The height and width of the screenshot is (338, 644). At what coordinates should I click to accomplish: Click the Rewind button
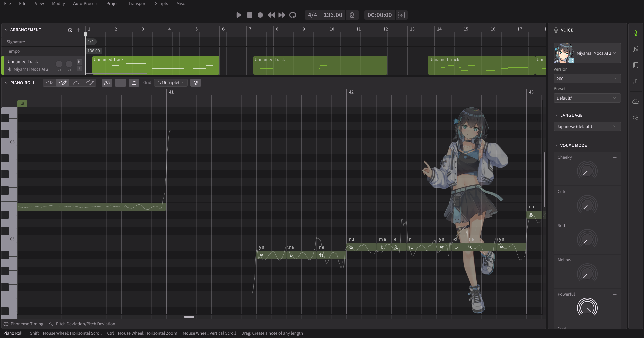271,15
